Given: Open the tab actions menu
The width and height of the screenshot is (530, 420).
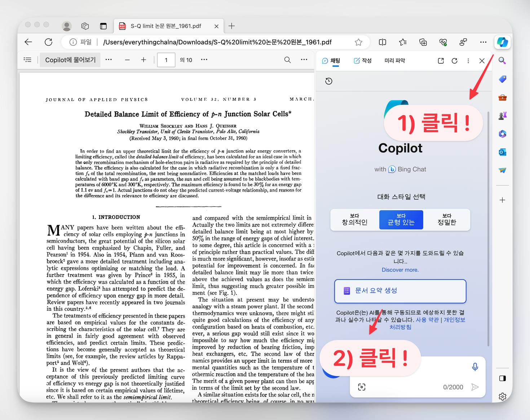Looking at the screenshot, I should click(x=103, y=26).
